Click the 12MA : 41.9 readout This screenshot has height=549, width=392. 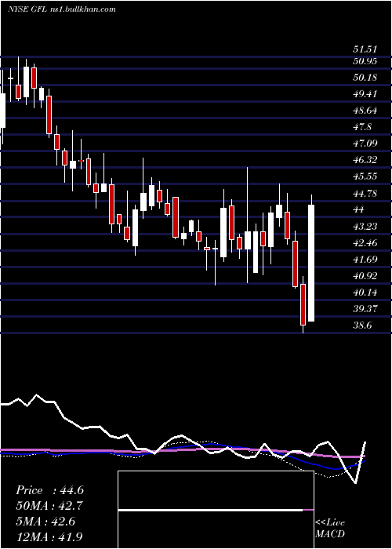pyautogui.click(x=49, y=537)
